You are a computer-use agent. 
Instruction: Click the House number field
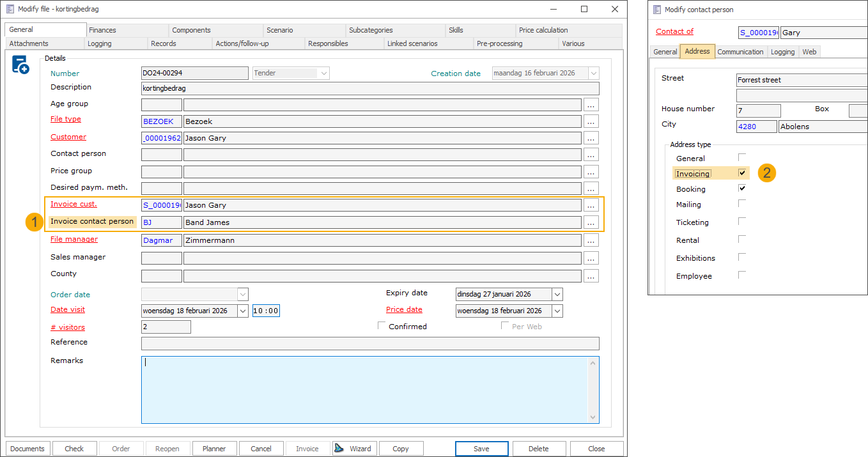[x=759, y=111]
